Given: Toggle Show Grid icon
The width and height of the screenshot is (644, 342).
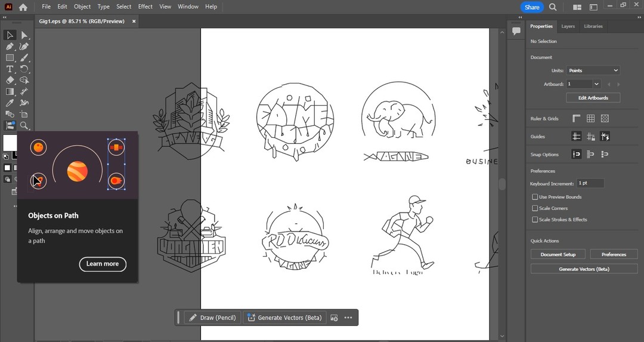Looking at the screenshot, I should pyautogui.click(x=590, y=119).
